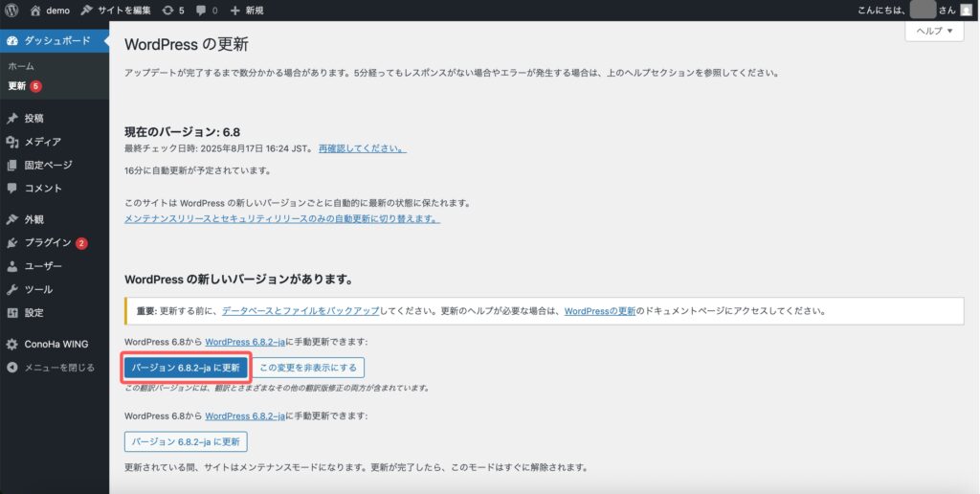Open ConoHa WING in the sidebar
Viewport: 980px width, 494px height.
56,345
